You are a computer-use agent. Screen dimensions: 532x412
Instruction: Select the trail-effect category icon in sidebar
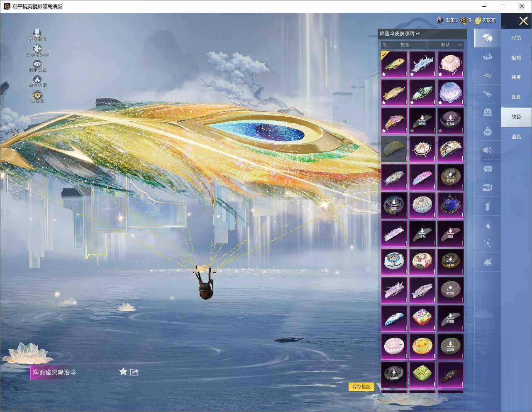(488, 76)
